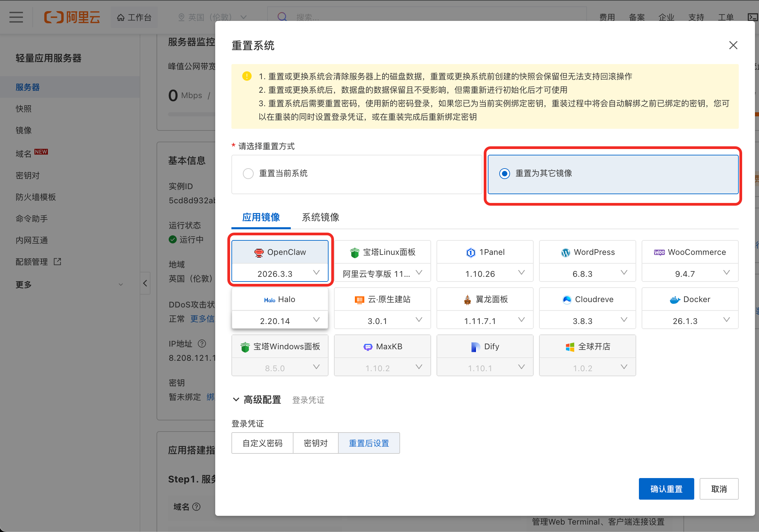Pick the Docker whale image
The height and width of the screenshot is (532, 759).
tap(675, 300)
